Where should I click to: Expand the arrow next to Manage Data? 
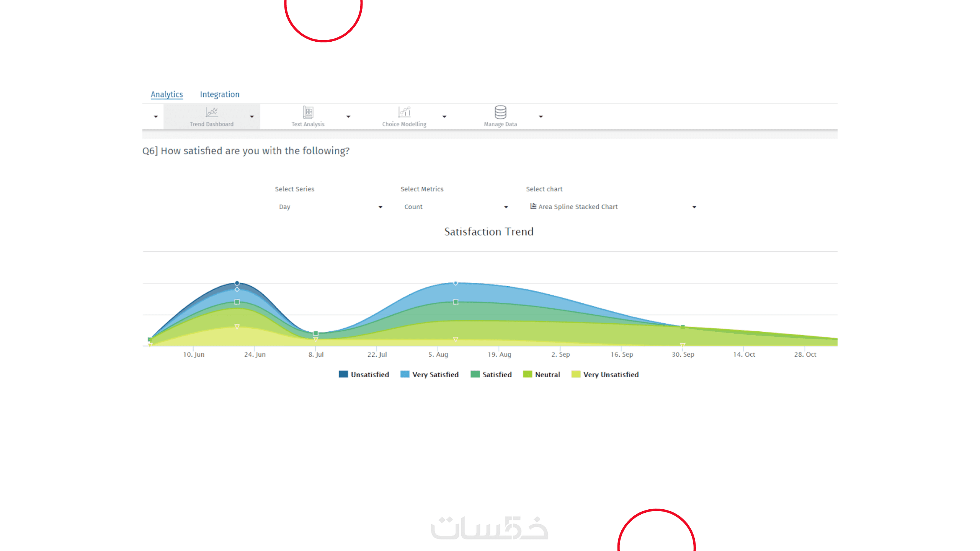[x=541, y=117]
